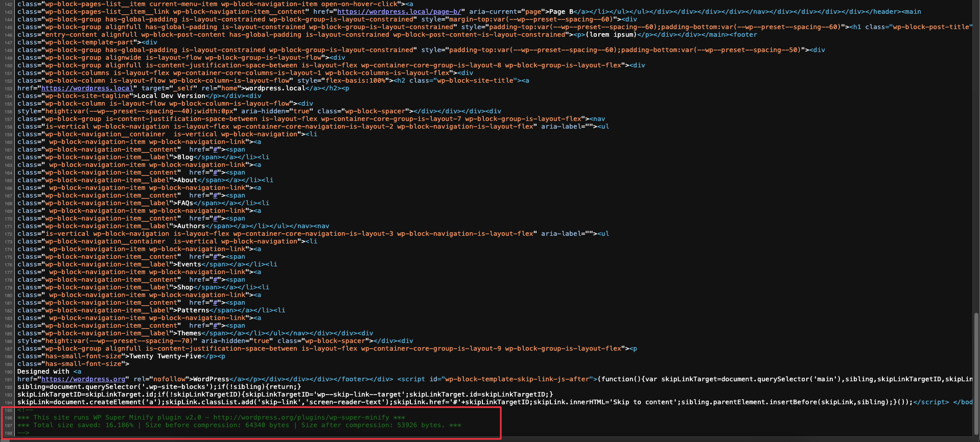980x442 pixels.
Task: Click the 'Events' label text
Action: [189, 264]
